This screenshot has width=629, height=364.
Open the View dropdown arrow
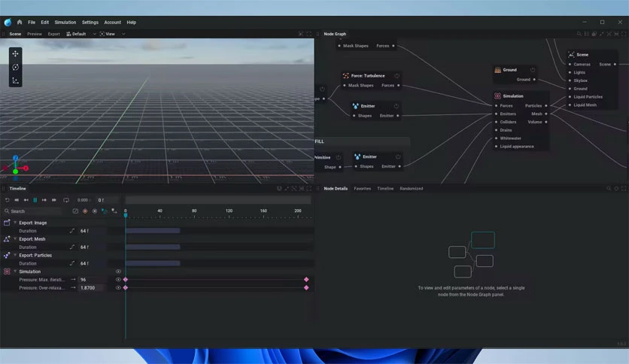tap(123, 34)
